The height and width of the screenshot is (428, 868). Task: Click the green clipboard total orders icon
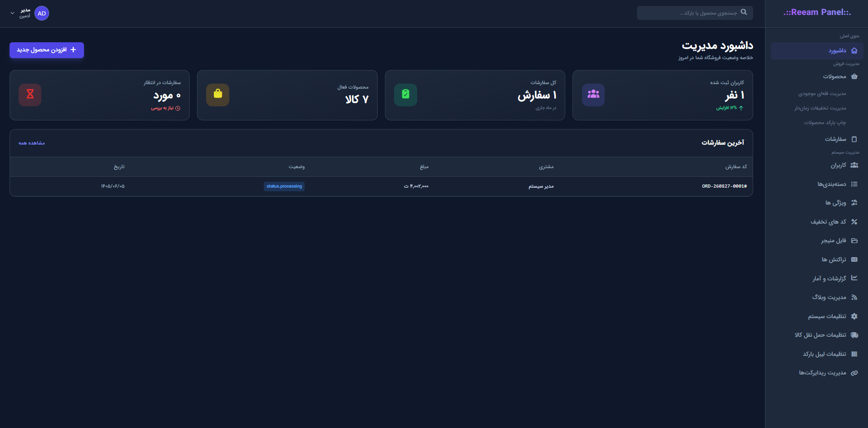(x=405, y=95)
